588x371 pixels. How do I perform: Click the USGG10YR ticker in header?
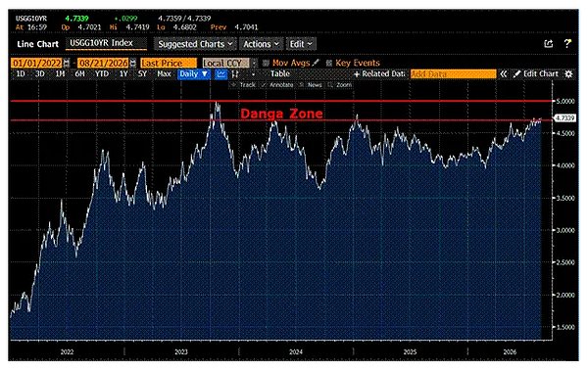(31, 19)
